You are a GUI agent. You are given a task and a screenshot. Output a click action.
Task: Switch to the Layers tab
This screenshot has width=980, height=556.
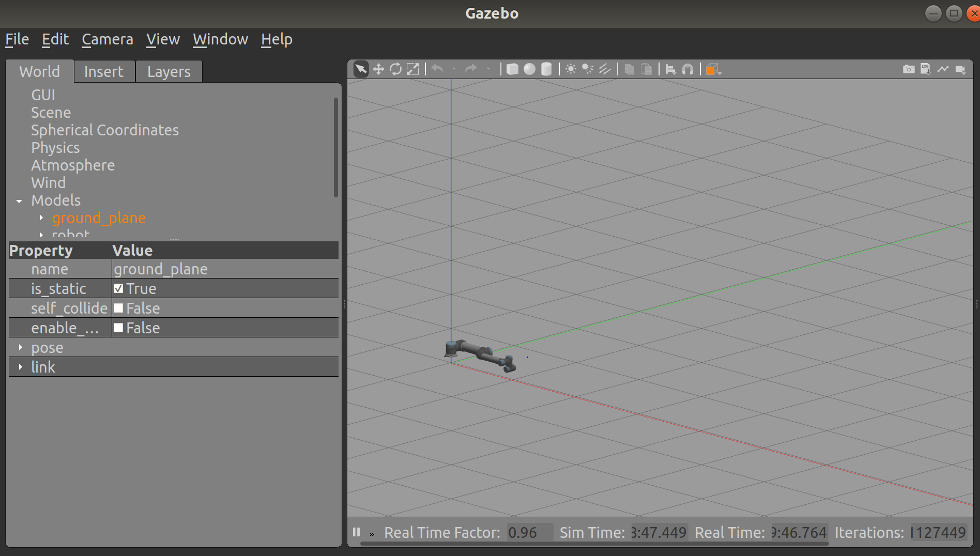click(x=169, y=71)
